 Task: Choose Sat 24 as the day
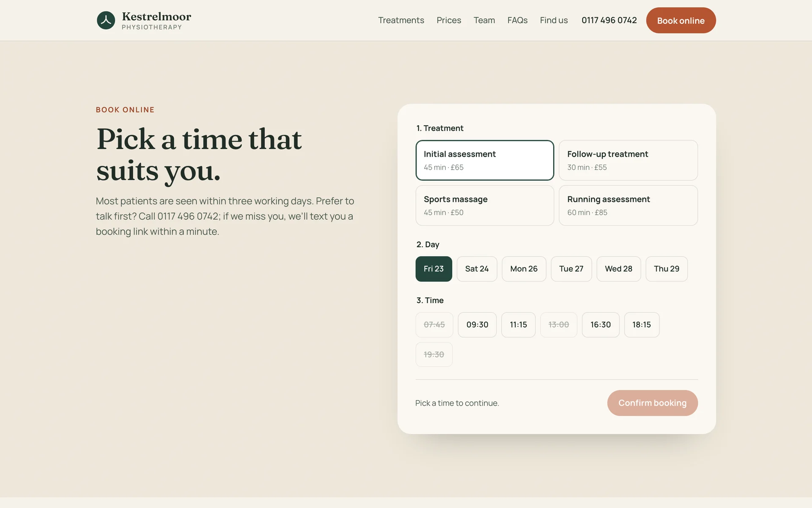click(477, 269)
